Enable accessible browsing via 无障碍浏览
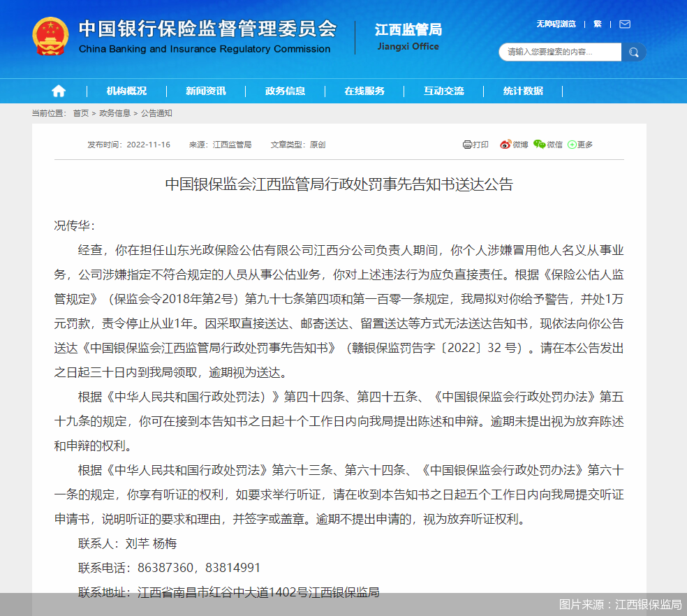The image size is (687, 616). pos(556,23)
